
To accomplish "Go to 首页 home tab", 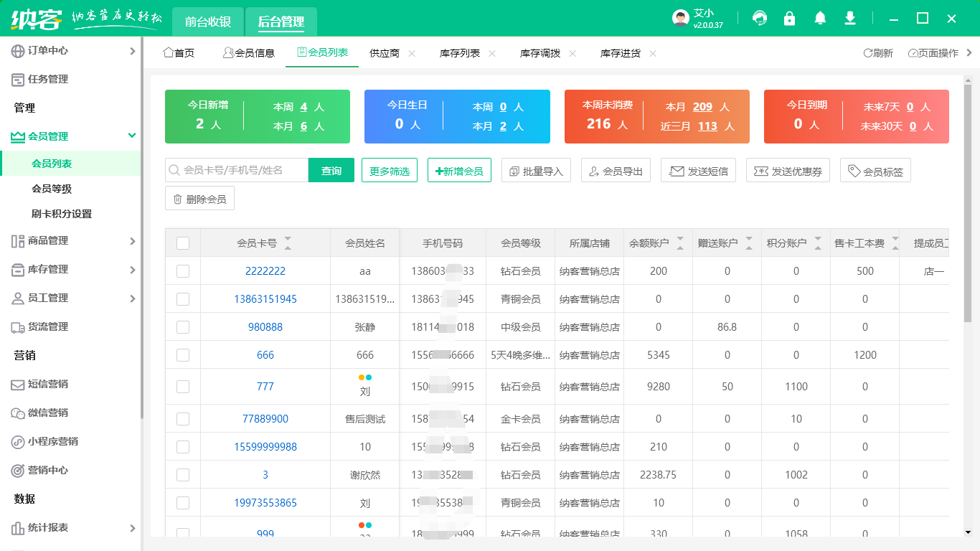I will (x=179, y=53).
